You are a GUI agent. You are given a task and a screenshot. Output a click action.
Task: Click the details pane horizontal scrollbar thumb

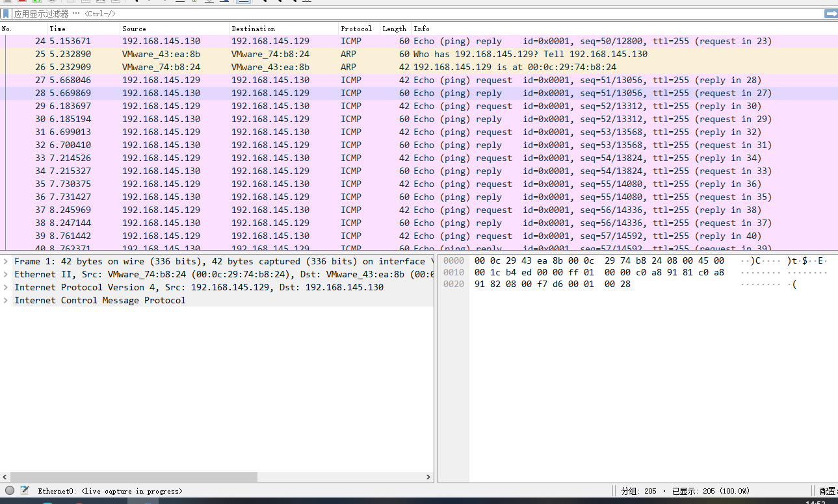pos(134,477)
